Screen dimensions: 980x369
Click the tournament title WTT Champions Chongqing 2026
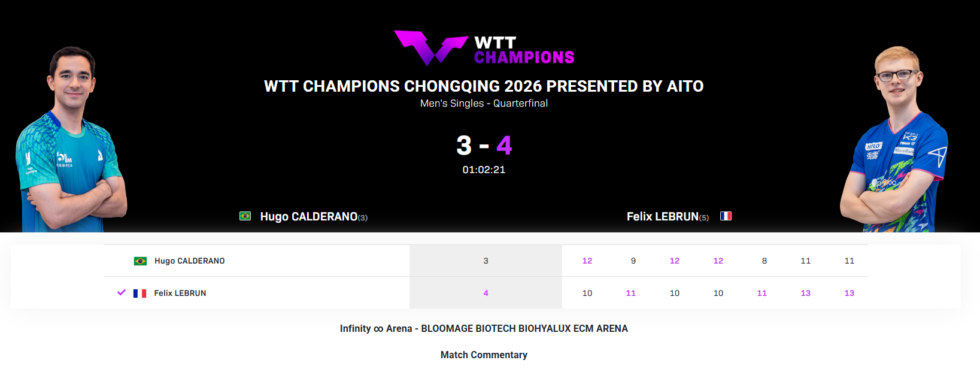tap(484, 86)
